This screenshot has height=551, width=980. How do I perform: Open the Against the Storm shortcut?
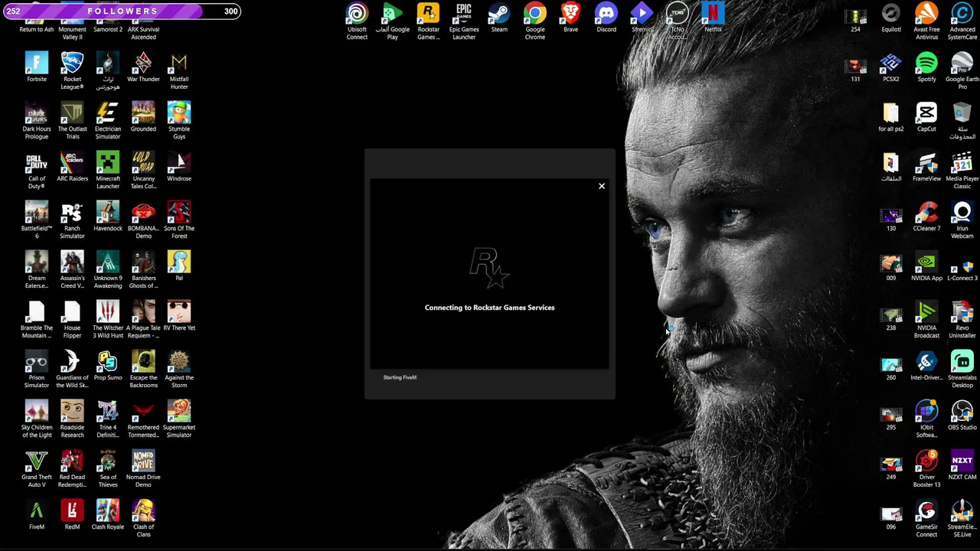[x=179, y=369]
